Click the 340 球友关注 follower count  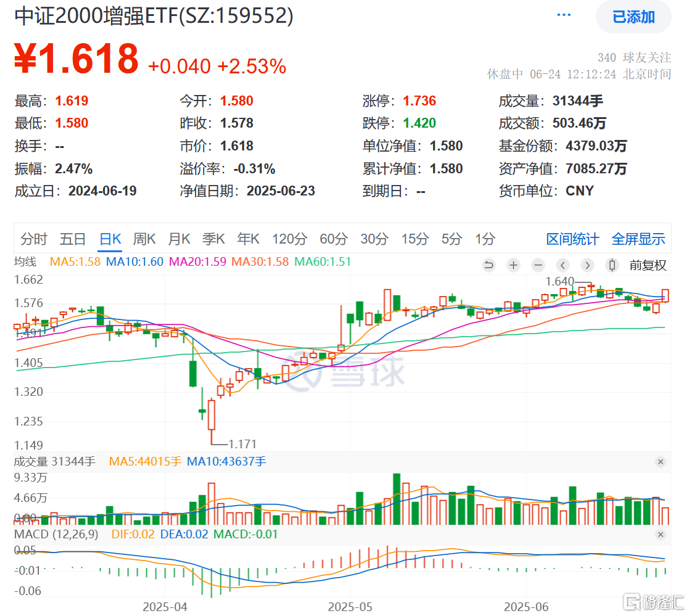click(x=634, y=57)
